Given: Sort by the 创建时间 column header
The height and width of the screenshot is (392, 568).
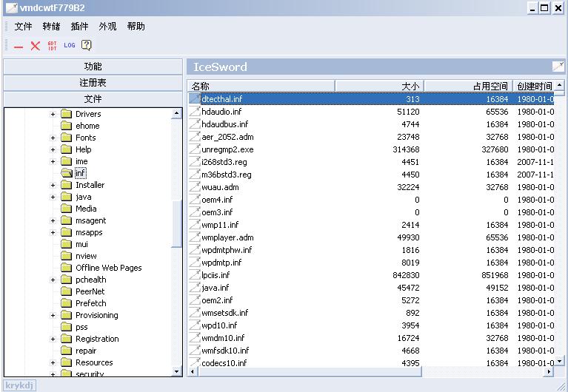Looking at the screenshot, I should (x=534, y=86).
